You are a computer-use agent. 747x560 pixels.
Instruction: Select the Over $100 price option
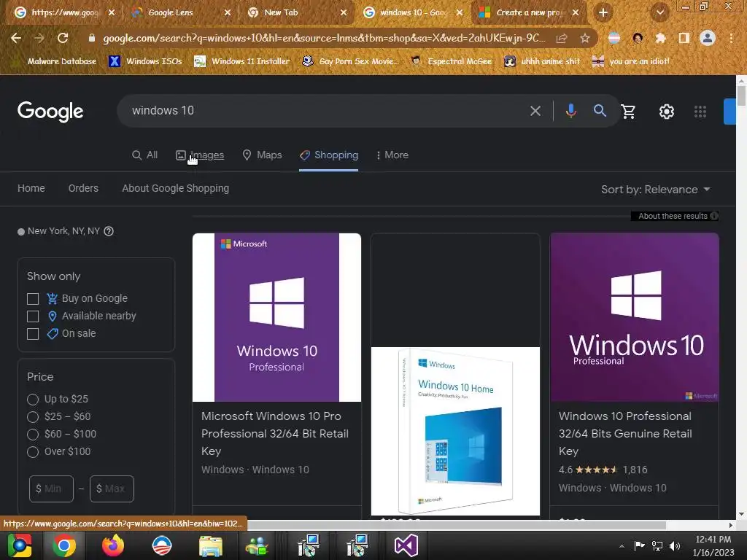click(32, 452)
